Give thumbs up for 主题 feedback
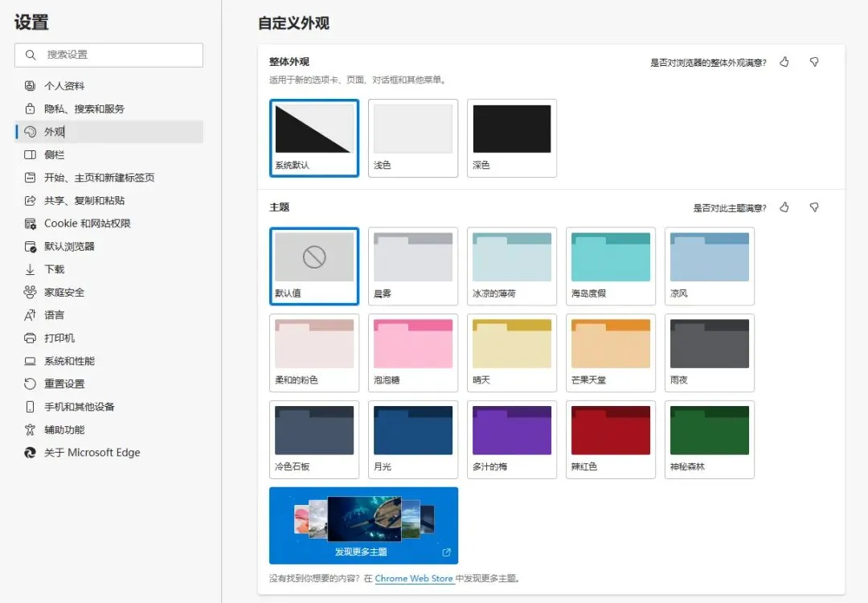The height and width of the screenshot is (603, 868). point(784,207)
